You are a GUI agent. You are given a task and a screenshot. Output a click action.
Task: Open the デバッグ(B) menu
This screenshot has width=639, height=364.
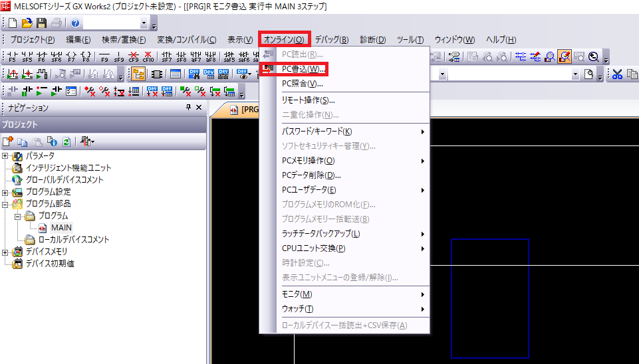pyautogui.click(x=332, y=39)
